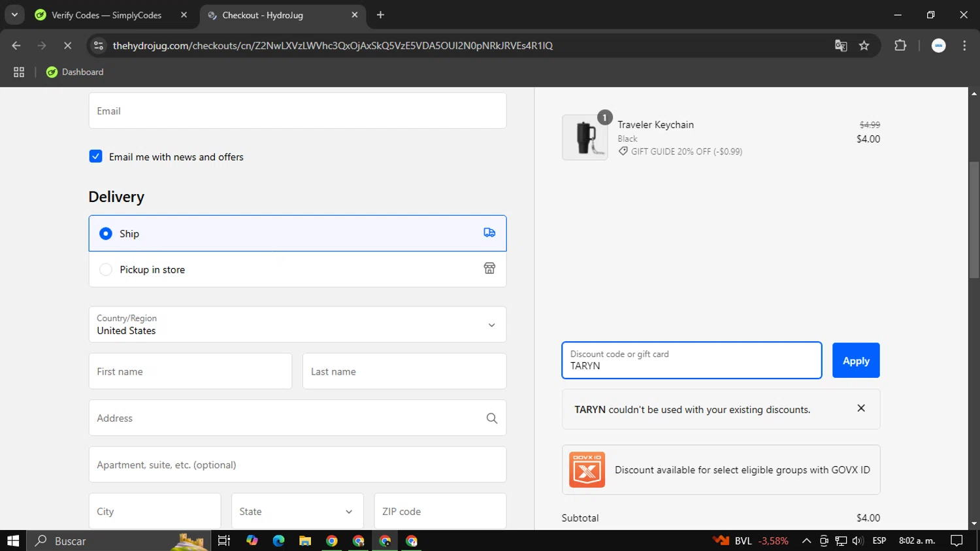Launch Copilot from the taskbar

252,541
